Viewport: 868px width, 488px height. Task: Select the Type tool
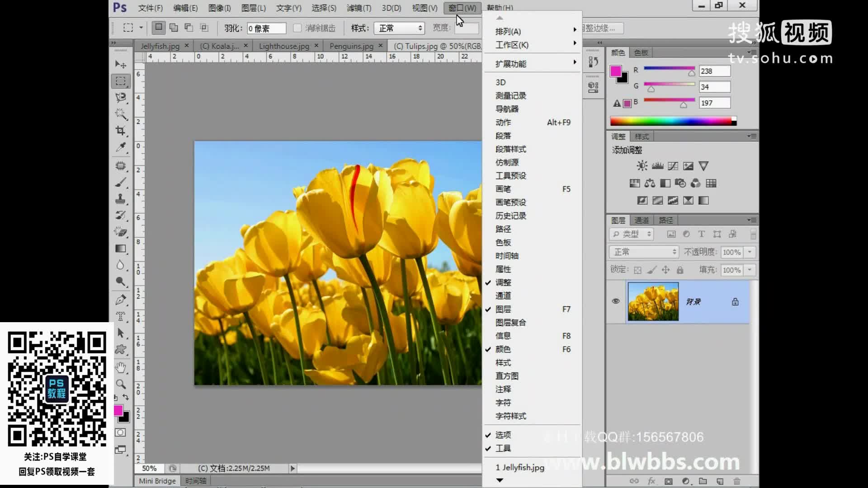(x=120, y=316)
